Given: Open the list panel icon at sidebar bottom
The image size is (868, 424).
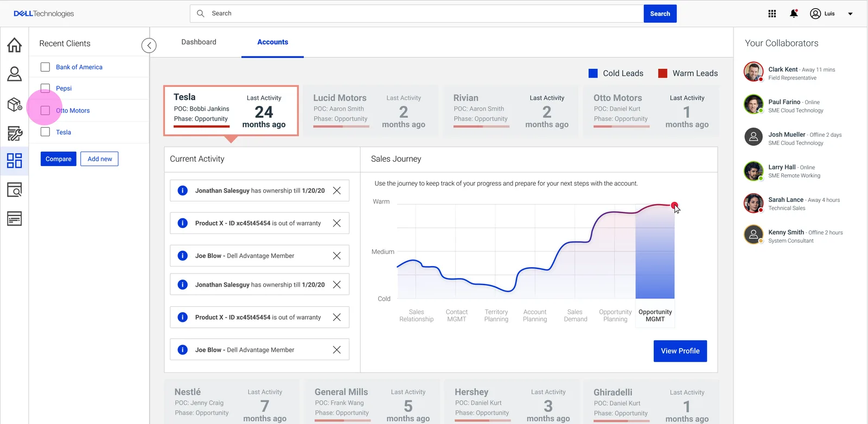Looking at the screenshot, I should 15,219.
